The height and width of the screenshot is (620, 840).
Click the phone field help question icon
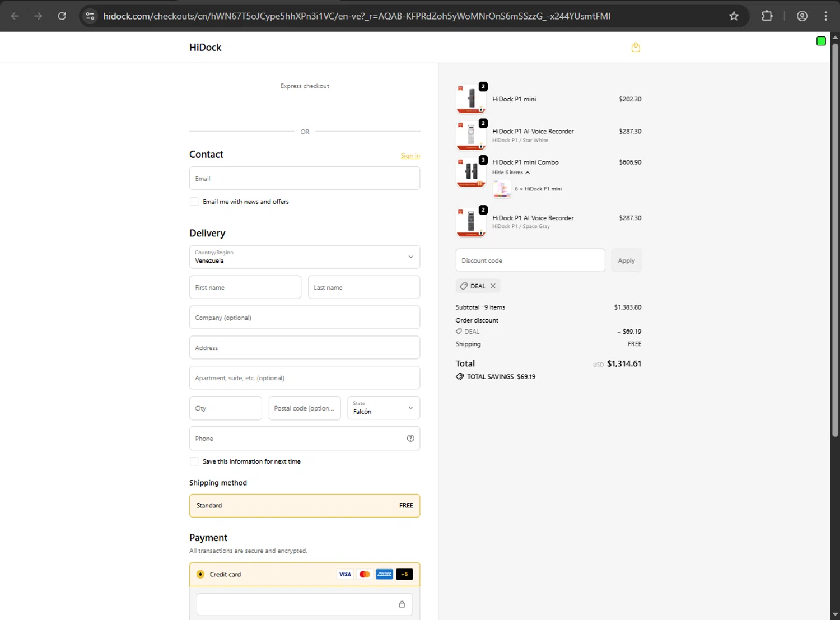tap(410, 439)
